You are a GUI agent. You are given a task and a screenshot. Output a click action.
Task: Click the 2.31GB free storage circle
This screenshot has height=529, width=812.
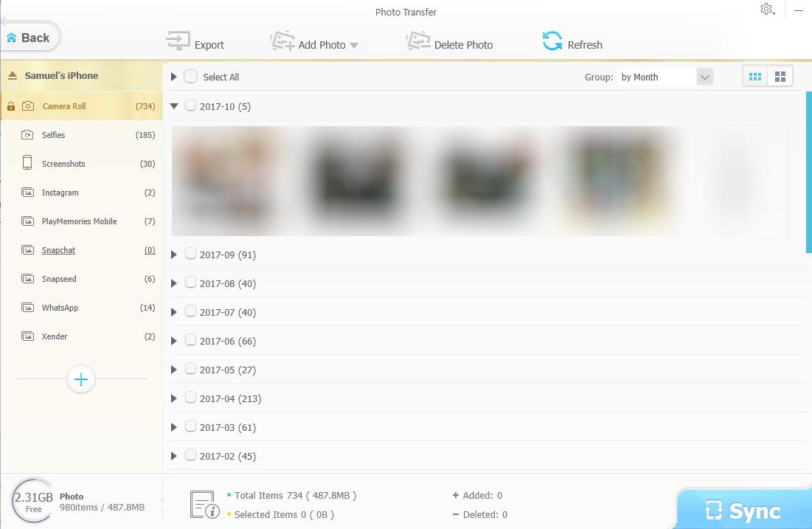click(33, 500)
